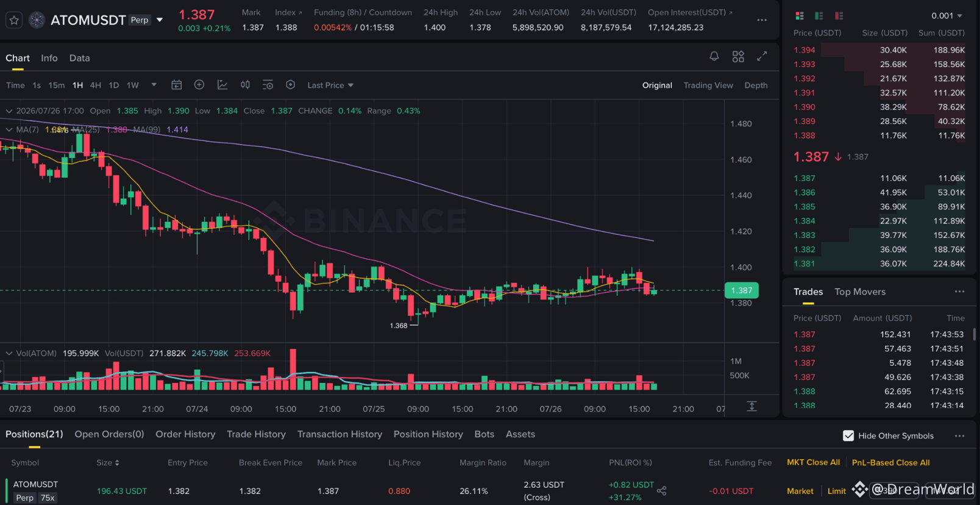Viewport: 980px width, 505px height.
Task: Switch to Trading View chart mode
Action: pos(708,85)
